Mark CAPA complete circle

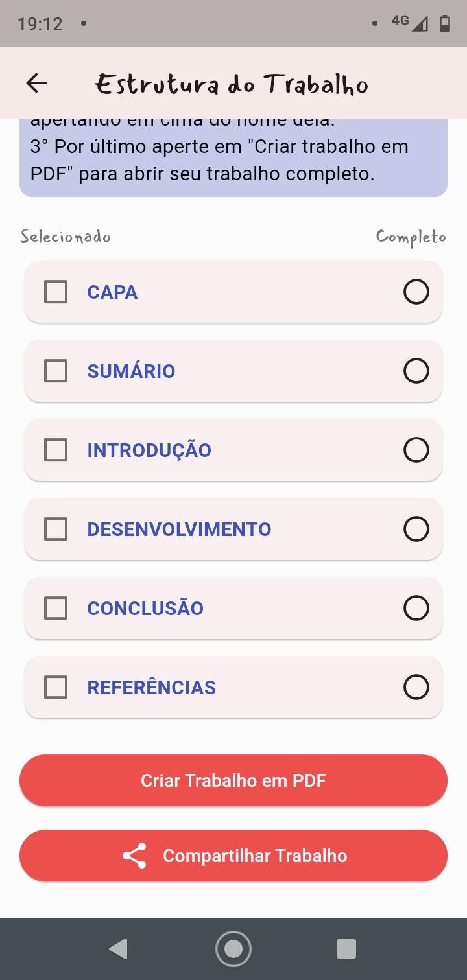click(x=416, y=292)
